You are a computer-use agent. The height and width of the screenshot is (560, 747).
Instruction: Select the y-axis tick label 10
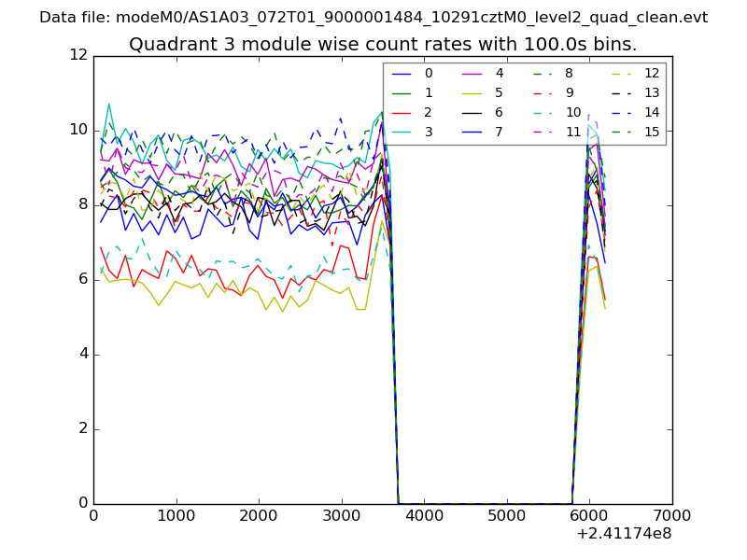click(78, 130)
